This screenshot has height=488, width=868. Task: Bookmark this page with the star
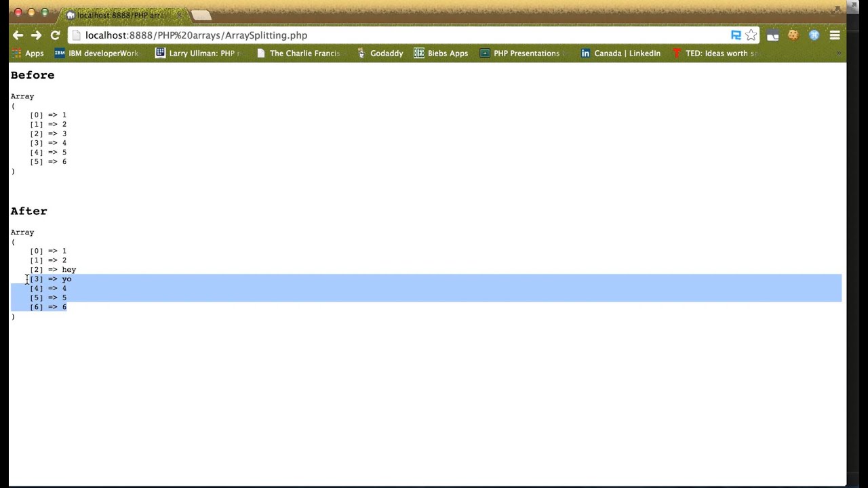pyautogui.click(x=751, y=35)
